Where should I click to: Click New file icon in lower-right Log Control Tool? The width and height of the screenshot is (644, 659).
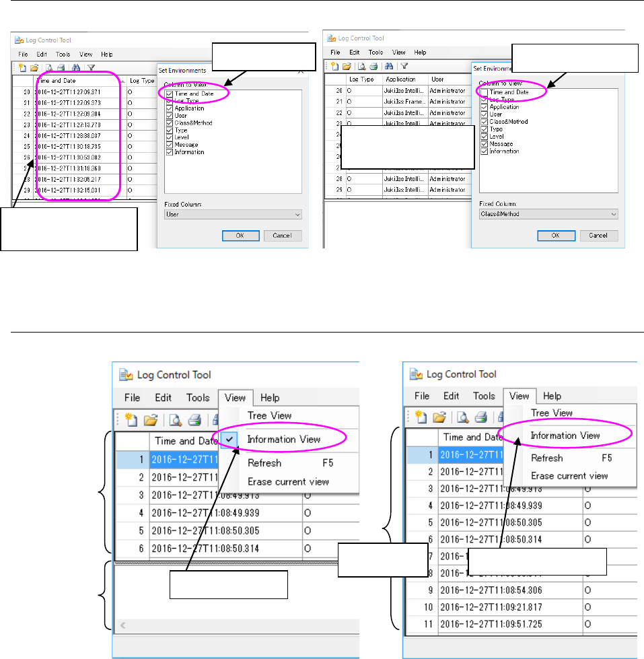point(421,417)
